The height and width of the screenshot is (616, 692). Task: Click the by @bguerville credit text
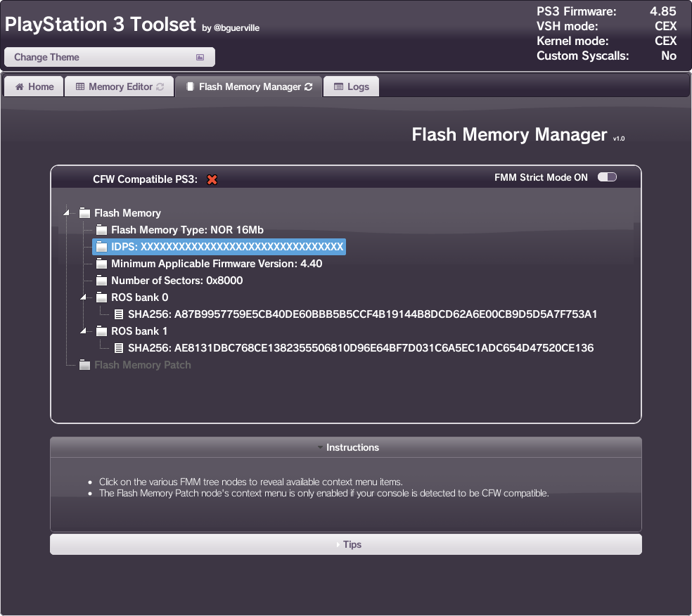point(231,28)
